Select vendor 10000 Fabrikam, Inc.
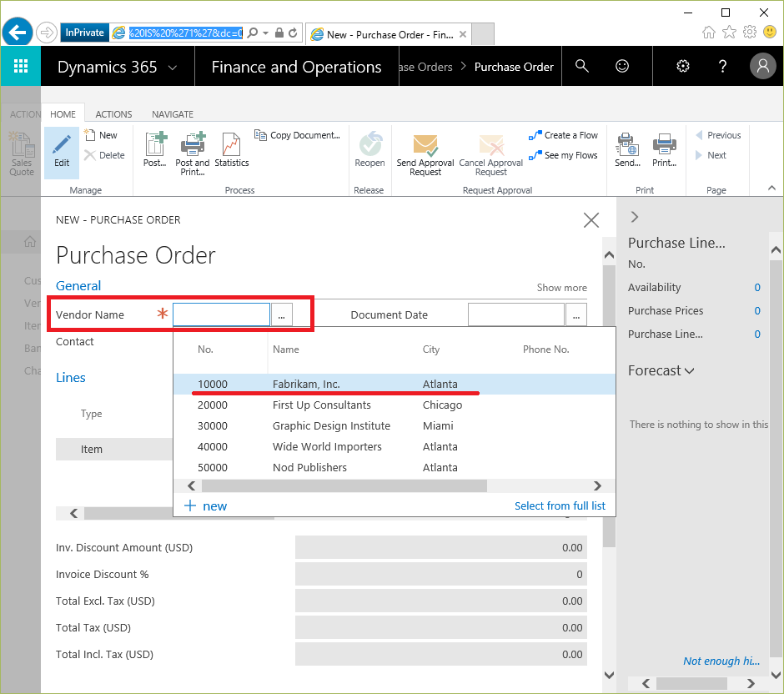The image size is (784, 694). click(x=394, y=384)
